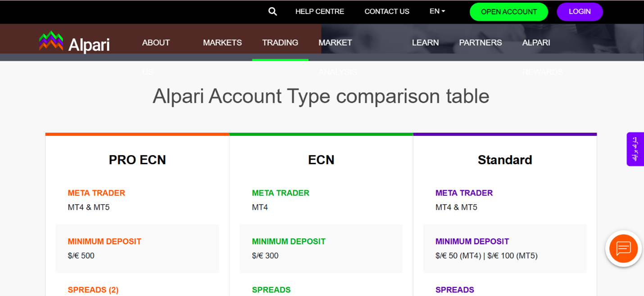This screenshot has width=644, height=296.
Task: Click MINIMUM DEPOSIT label in Standard column
Action: tap(472, 242)
